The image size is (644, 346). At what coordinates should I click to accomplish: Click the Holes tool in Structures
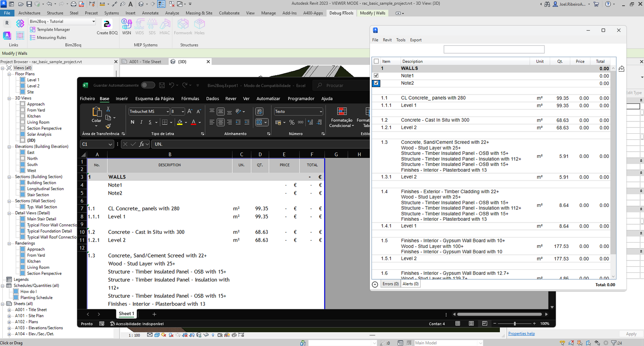[199, 26]
